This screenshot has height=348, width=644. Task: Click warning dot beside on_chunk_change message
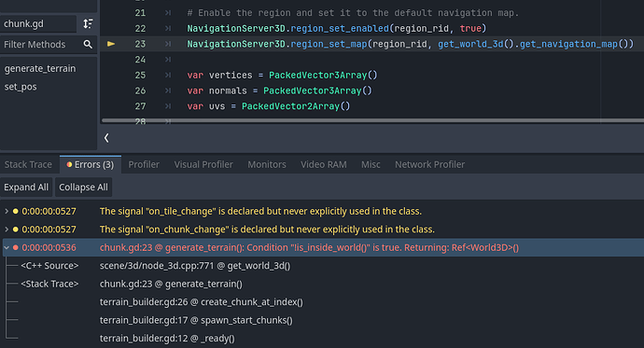coord(16,230)
